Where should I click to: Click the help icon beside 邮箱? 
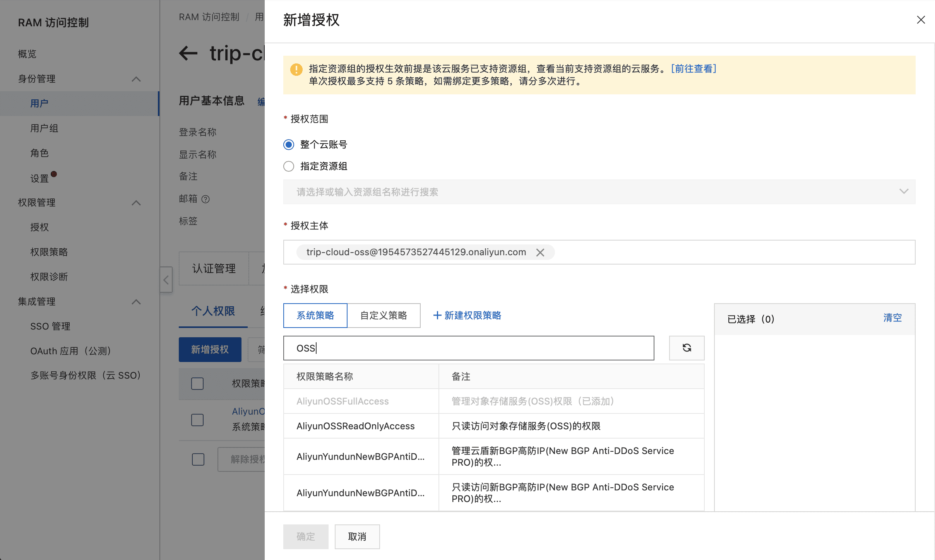(x=206, y=199)
